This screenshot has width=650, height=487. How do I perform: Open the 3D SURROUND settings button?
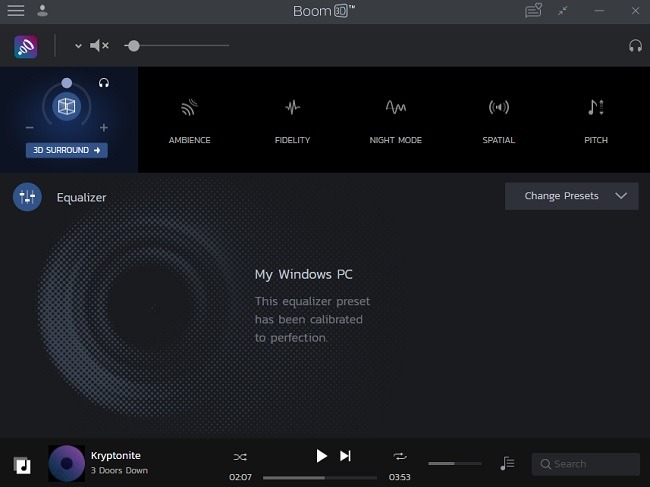click(x=67, y=150)
